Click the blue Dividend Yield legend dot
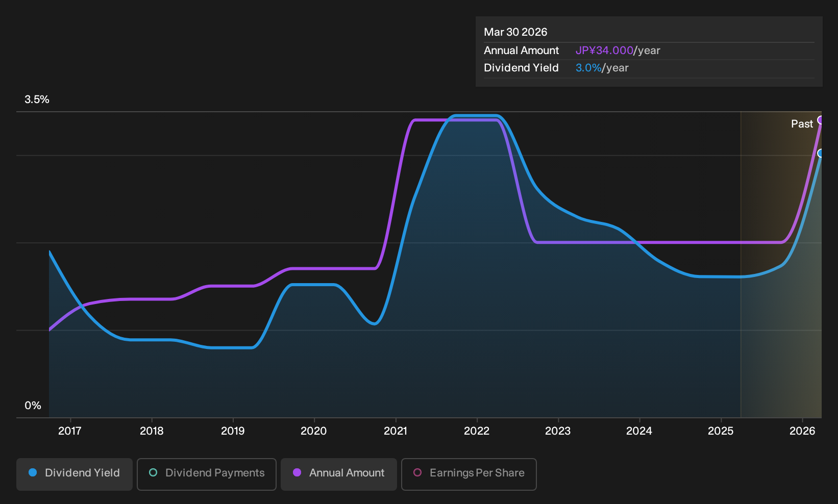 33,472
